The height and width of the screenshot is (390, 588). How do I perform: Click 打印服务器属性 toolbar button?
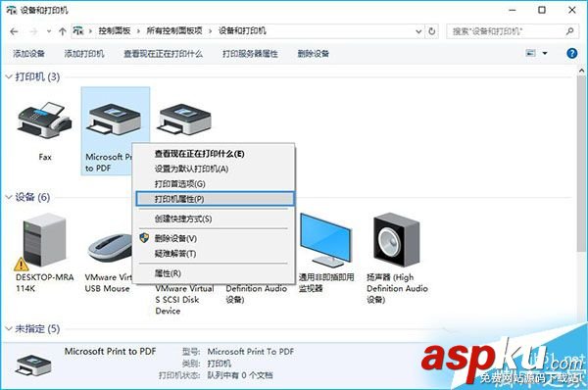point(250,54)
